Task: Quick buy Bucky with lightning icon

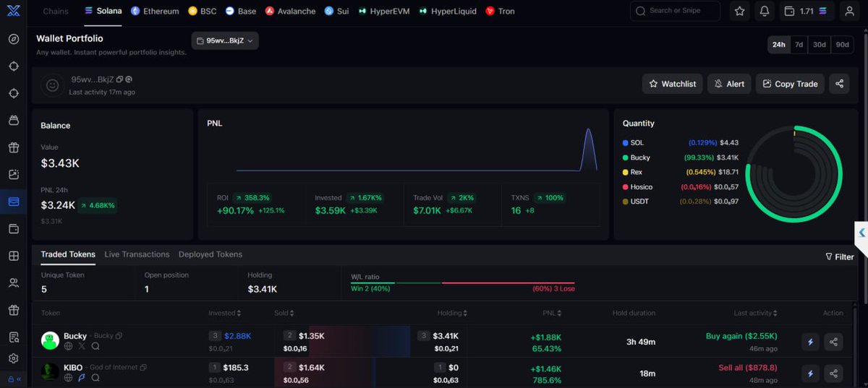Action: coord(810,342)
